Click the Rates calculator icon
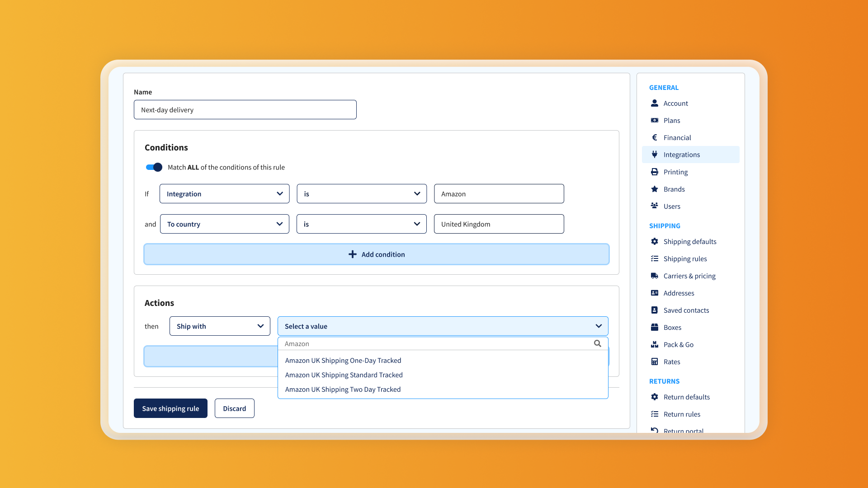Screen dimensions: 868x488 tap(654, 361)
